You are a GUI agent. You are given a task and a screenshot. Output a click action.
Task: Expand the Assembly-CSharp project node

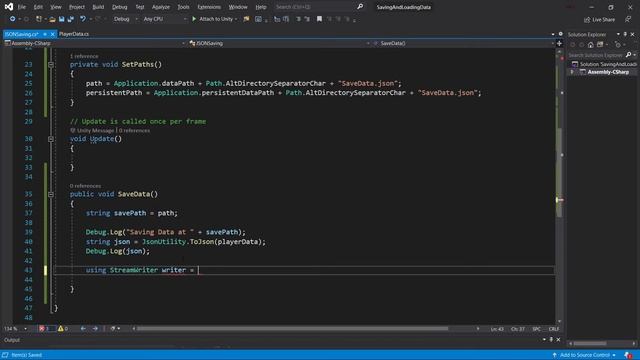click(572, 72)
